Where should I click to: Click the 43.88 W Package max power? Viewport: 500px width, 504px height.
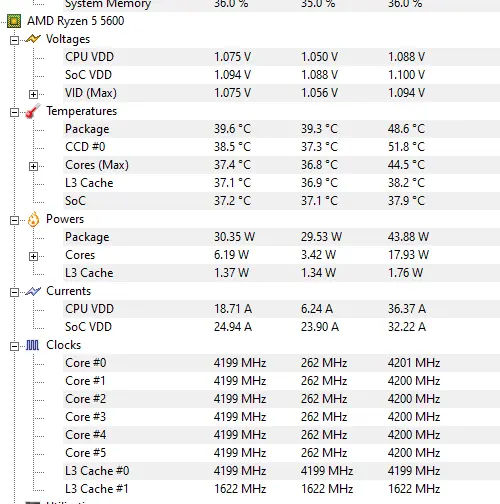point(408,237)
